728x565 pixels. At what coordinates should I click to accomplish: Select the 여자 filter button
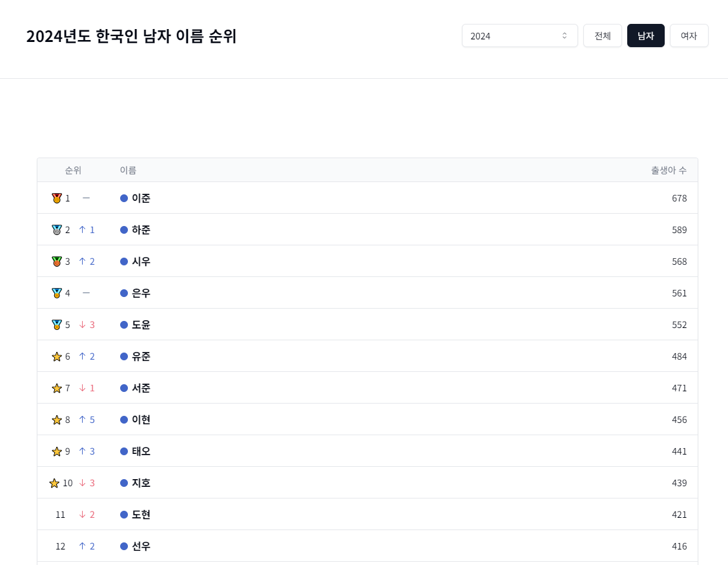[x=689, y=36]
